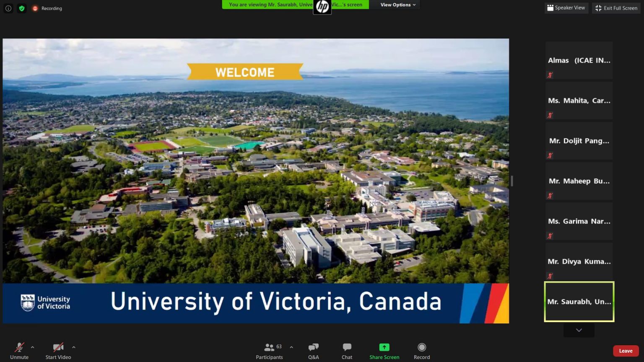Click the green encryption shield icon
Screen dimensions: 644x362
tap(22, 8)
